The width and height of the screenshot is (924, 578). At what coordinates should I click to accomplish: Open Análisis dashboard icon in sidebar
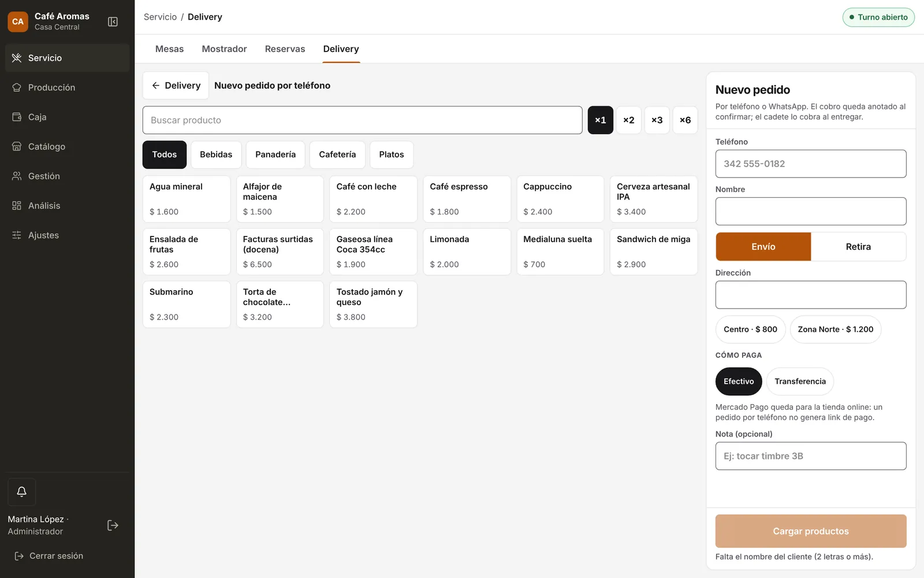click(x=17, y=205)
